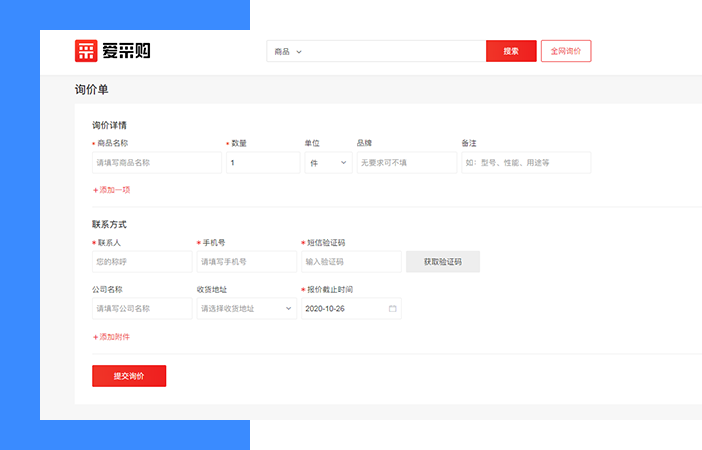Click the 全网询价 button
The width and height of the screenshot is (702, 450).
[x=566, y=51]
